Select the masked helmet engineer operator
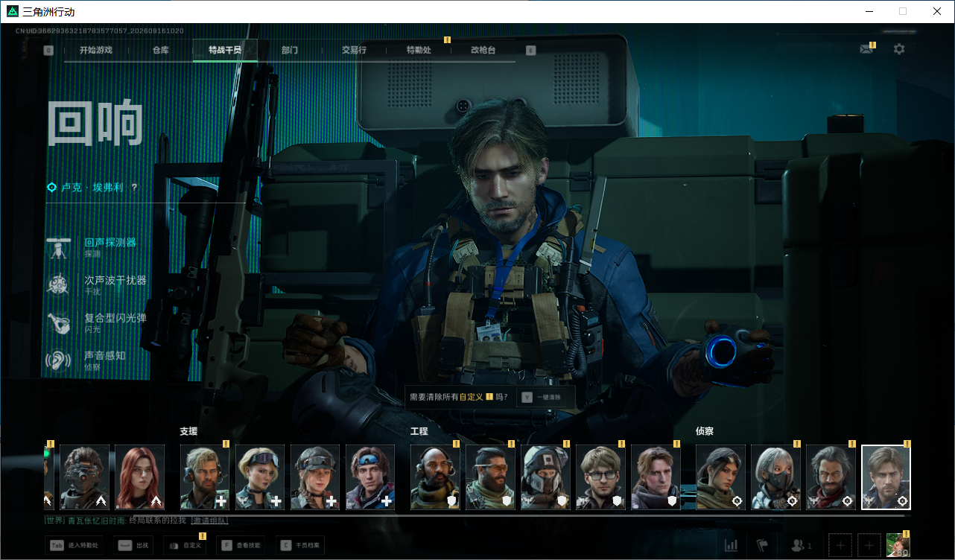The width and height of the screenshot is (955, 560). [x=545, y=477]
